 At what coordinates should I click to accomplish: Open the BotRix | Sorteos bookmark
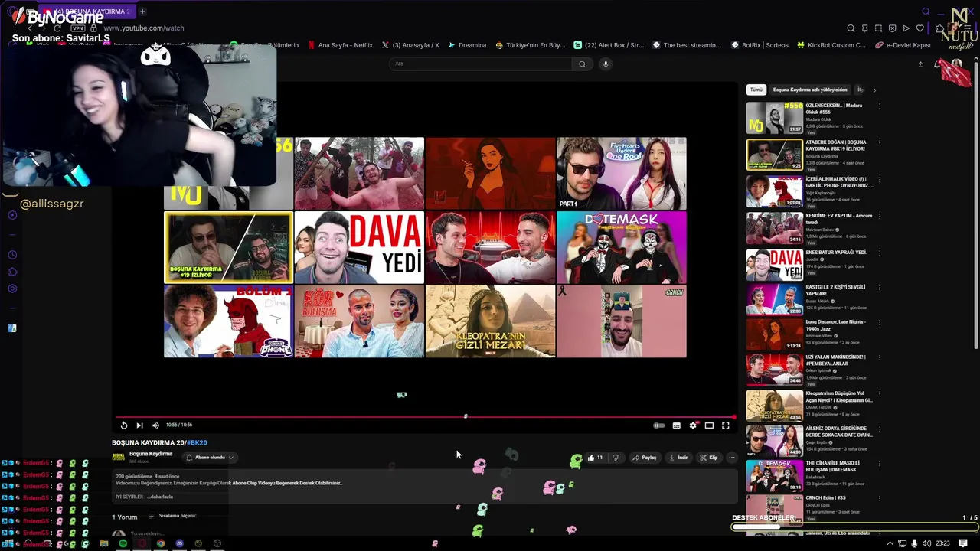[759, 45]
